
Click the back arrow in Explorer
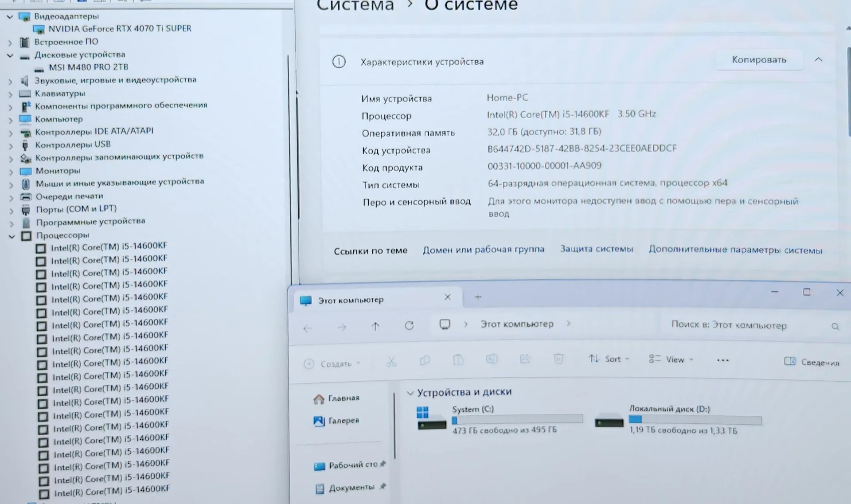point(307,328)
